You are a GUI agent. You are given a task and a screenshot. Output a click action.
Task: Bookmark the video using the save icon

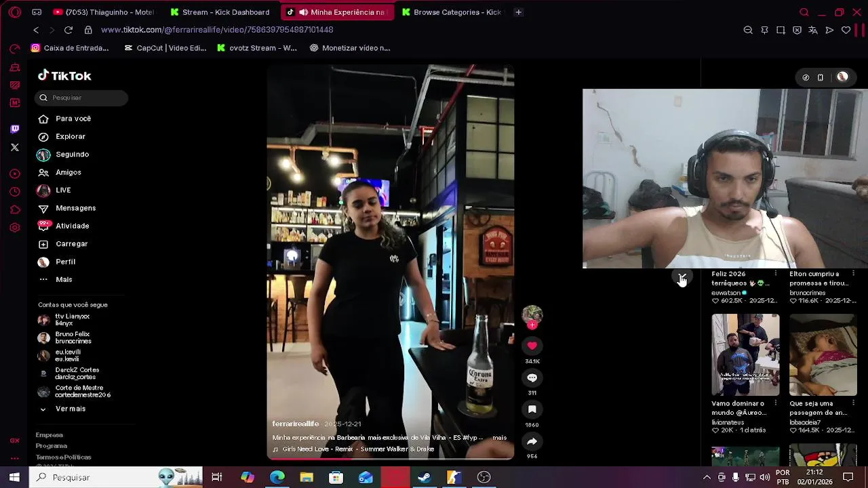tap(532, 409)
